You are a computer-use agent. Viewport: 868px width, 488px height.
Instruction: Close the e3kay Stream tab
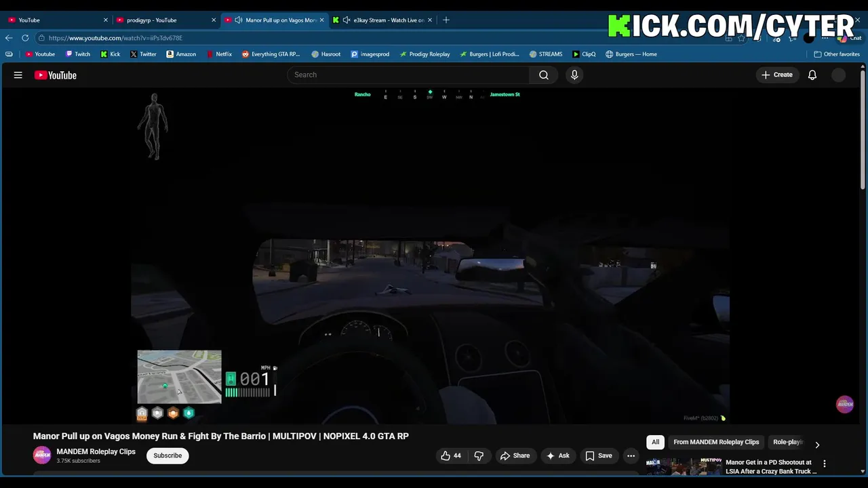pyautogui.click(x=430, y=20)
